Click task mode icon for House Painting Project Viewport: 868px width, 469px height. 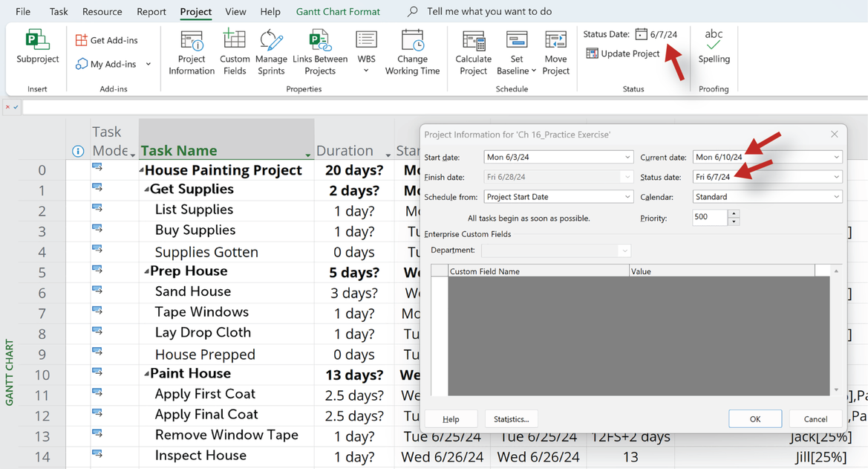click(97, 167)
